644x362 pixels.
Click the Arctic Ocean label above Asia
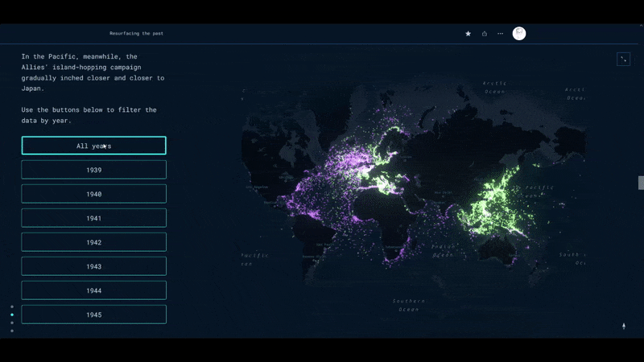point(495,88)
